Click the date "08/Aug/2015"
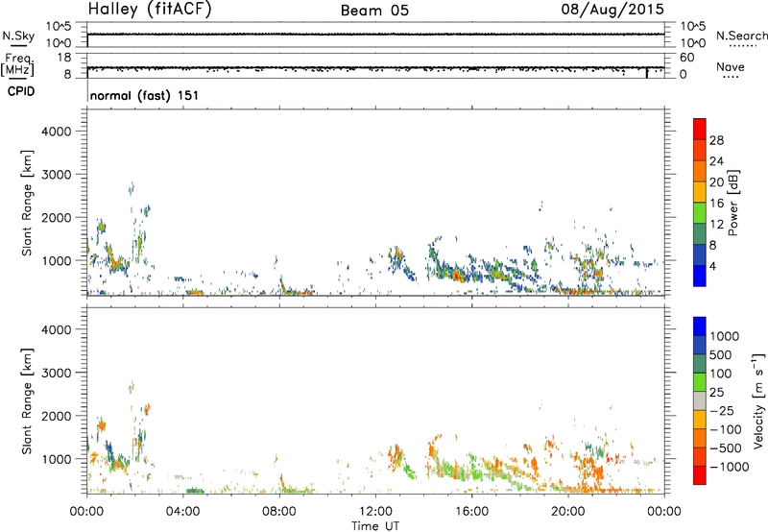This screenshot has width=768, height=532. [x=612, y=10]
